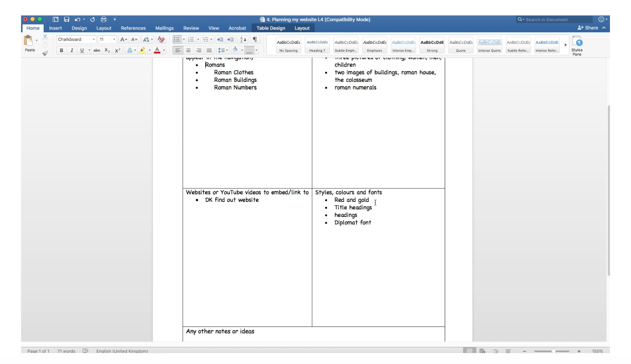Click the zoom out minus button
The image size is (631, 364).
point(525,351)
